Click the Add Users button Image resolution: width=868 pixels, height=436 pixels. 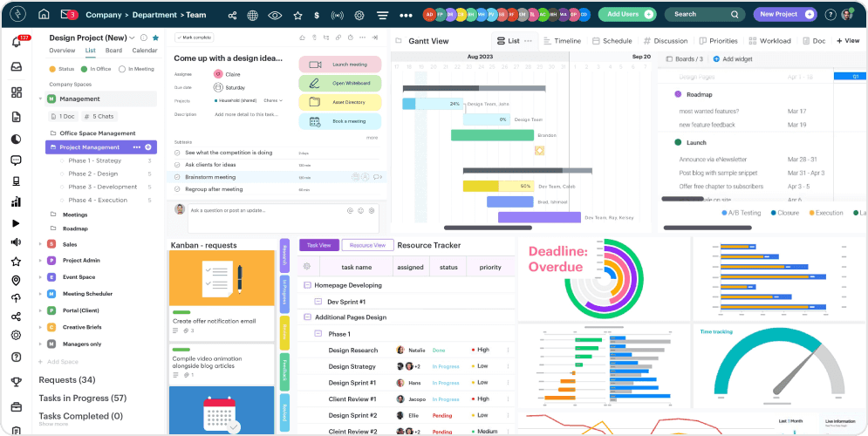[x=626, y=15]
